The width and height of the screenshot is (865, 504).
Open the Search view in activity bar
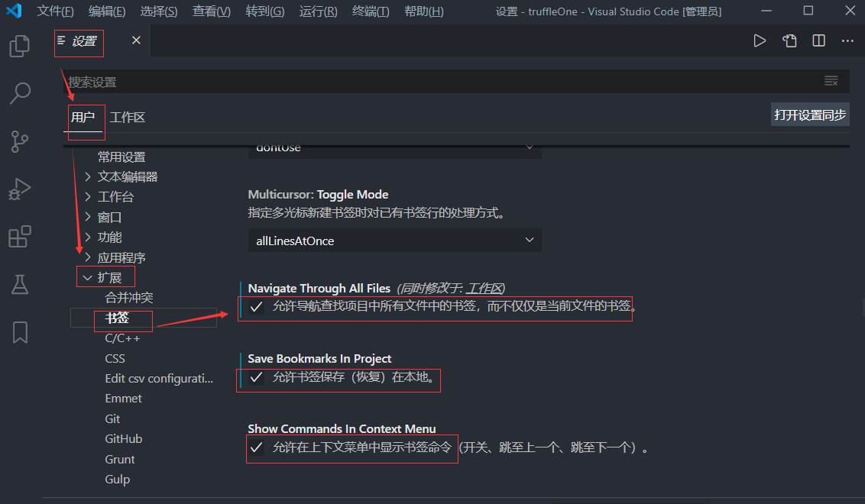(x=20, y=94)
